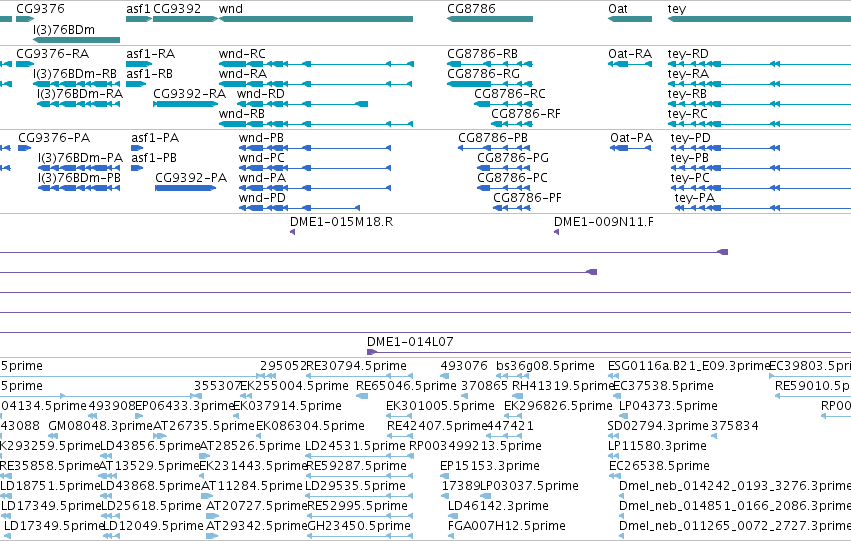Select protein wnd-PA
851x541 pixels.
[262, 178]
